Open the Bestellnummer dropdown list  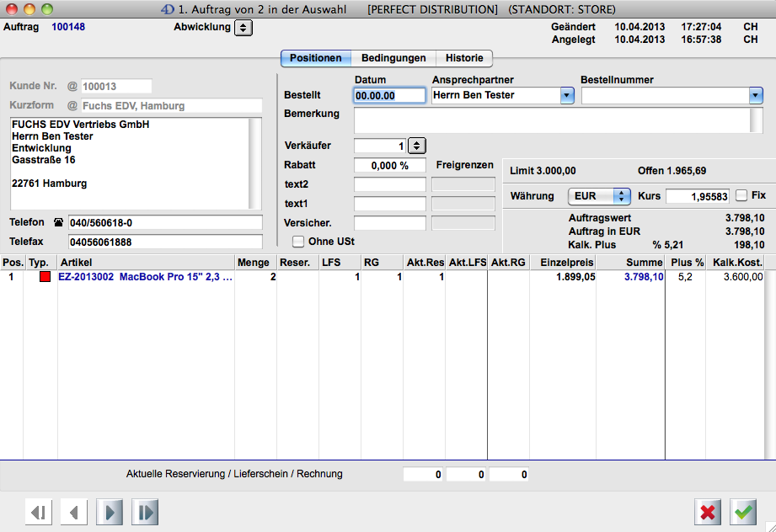tap(756, 96)
